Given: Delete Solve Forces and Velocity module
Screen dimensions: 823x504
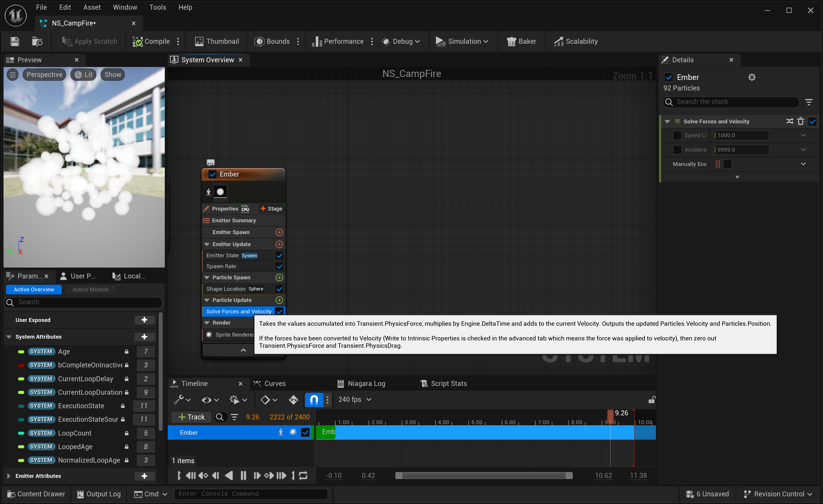Looking at the screenshot, I should [x=801, y=121].
